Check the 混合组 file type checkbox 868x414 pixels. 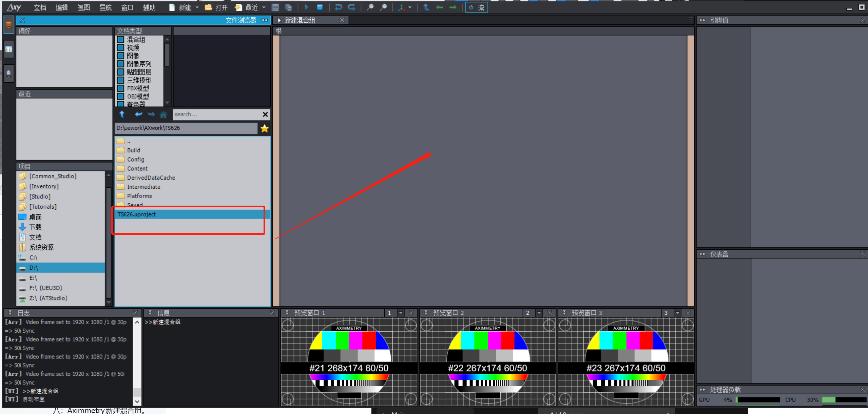click(x=121, y=40)
